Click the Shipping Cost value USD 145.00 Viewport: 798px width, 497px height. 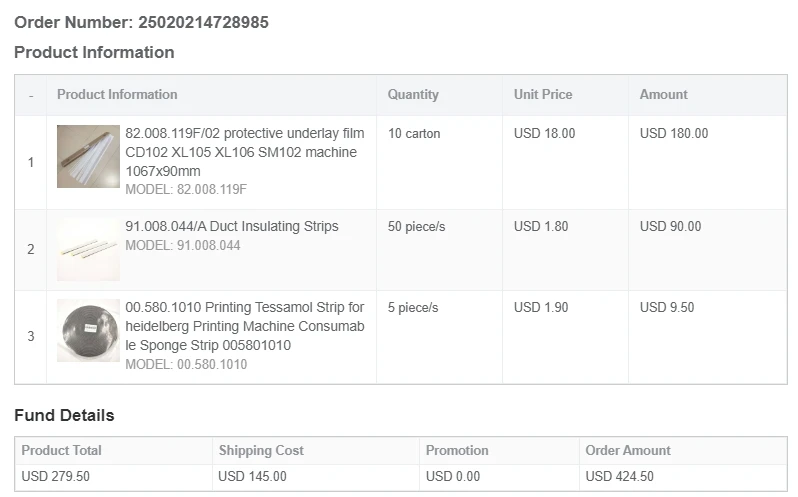click(252, 476)
